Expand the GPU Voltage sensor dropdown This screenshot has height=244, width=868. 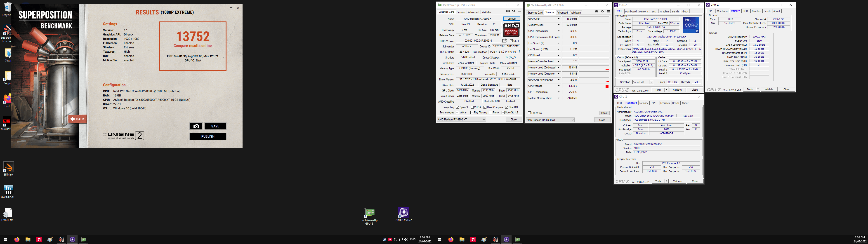click(559, 86)
